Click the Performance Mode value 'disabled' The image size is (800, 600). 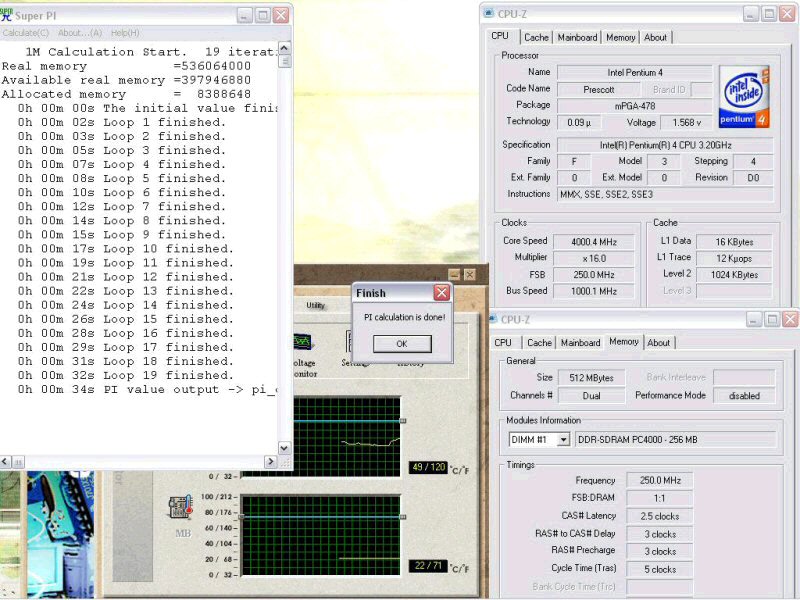point(744,396)
